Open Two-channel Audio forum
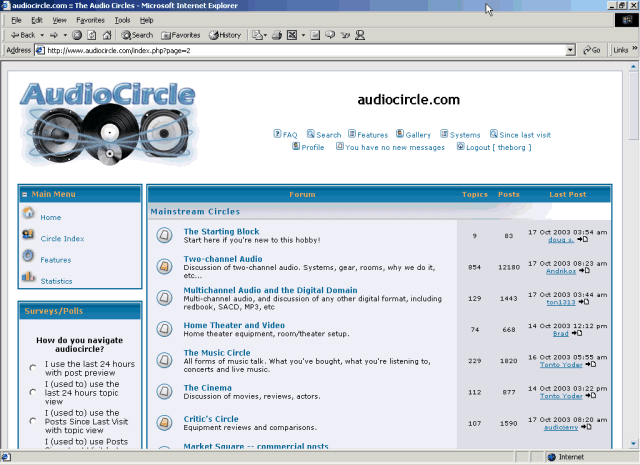 (223, 259)
